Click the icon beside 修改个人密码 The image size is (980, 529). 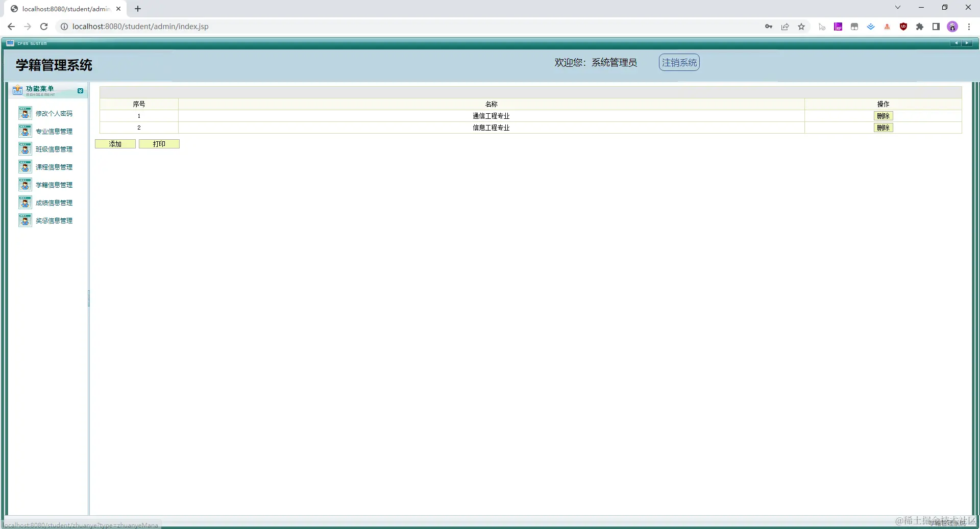pos(25,113)
